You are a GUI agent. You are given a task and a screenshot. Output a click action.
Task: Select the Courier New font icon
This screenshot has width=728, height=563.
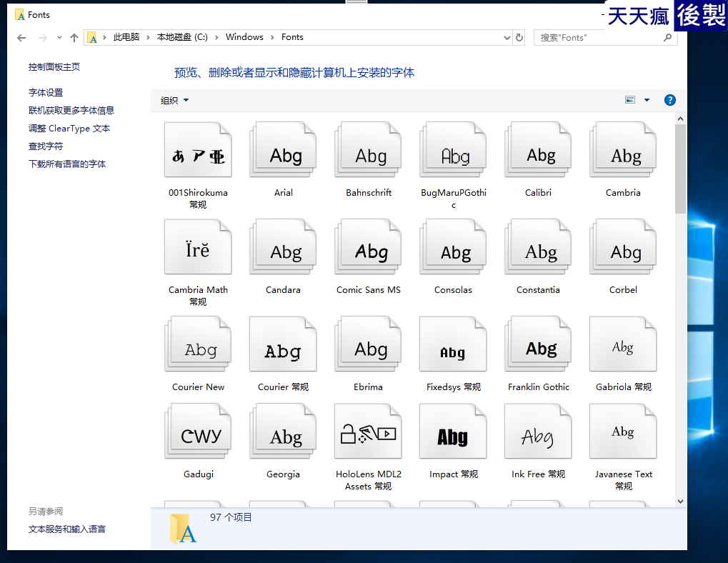(198, 344)
